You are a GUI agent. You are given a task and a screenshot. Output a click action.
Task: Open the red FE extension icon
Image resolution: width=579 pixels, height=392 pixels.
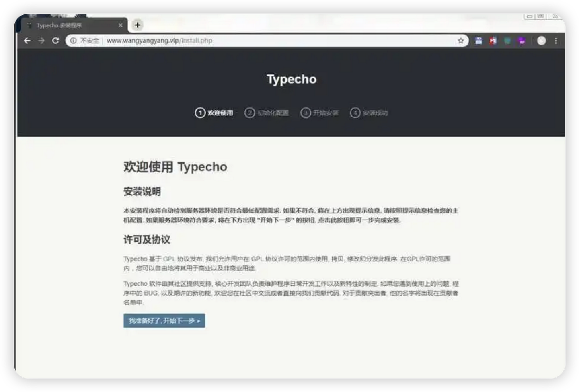pyautogui.click(x=493, y=41)
